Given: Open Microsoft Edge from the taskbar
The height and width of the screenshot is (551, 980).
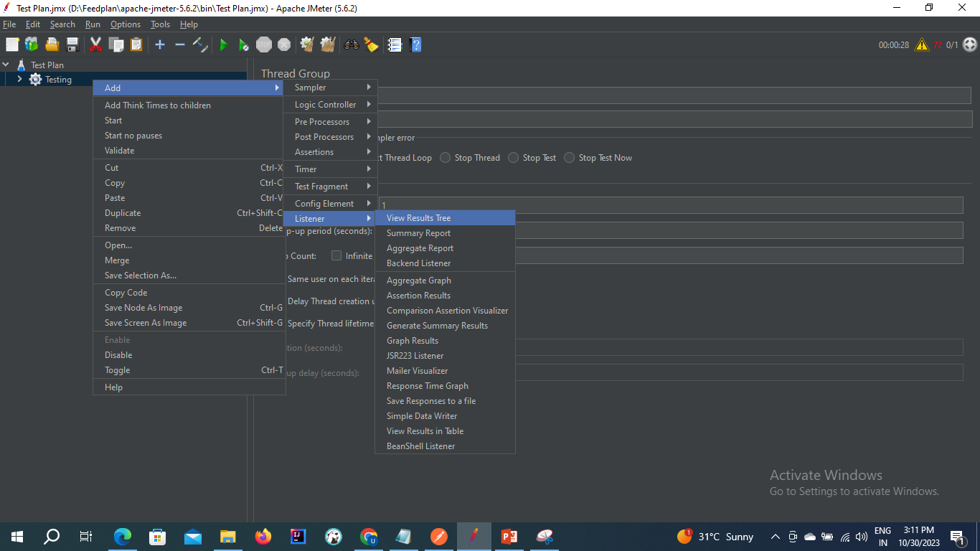Looking at the screenshot, I should (123, 537).
